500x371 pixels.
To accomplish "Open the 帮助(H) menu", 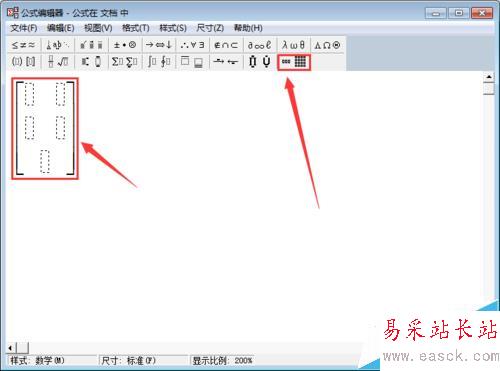I will coord(248,28).
